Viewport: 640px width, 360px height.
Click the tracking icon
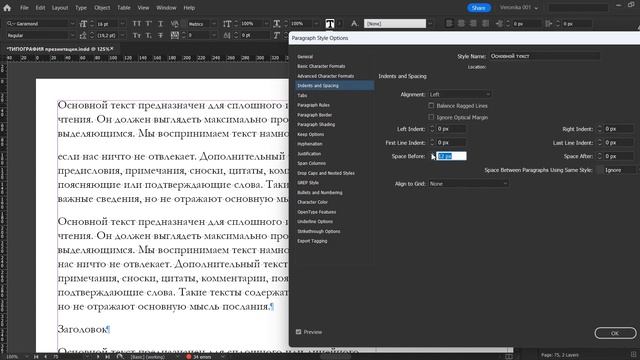coord(175,36)
